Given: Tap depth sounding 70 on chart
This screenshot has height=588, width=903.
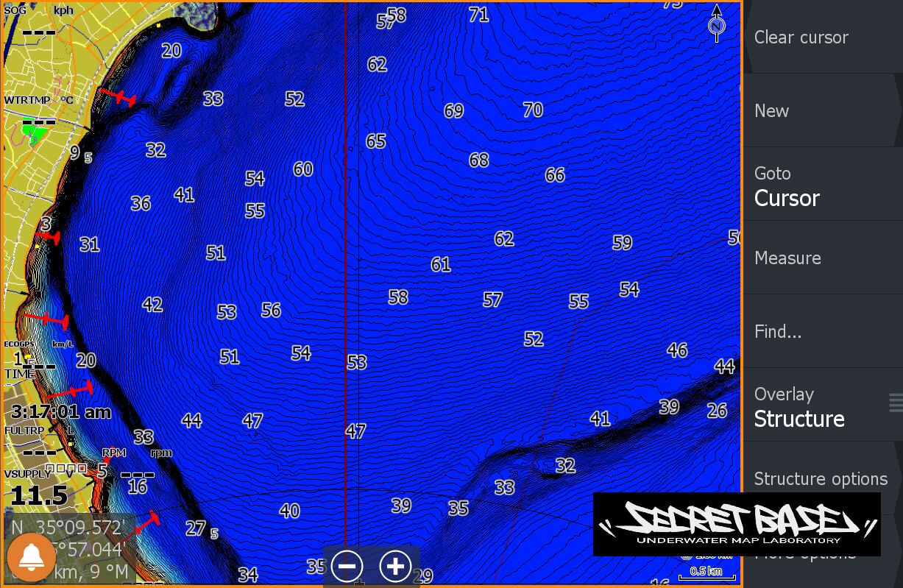Looking at the screenshot, I should coord(533,110).
